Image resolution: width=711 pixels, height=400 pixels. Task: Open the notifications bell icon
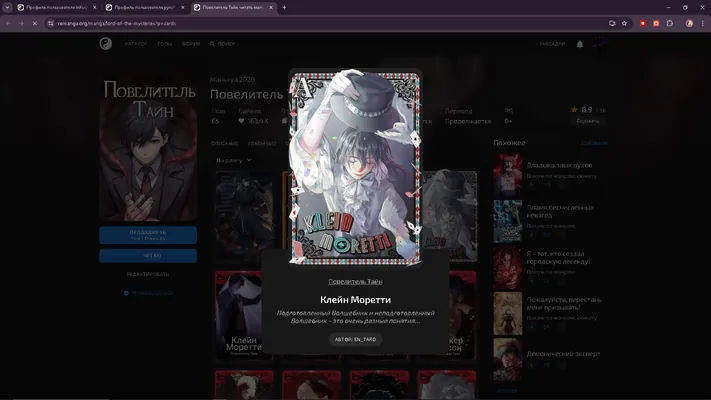pos(580,44)
